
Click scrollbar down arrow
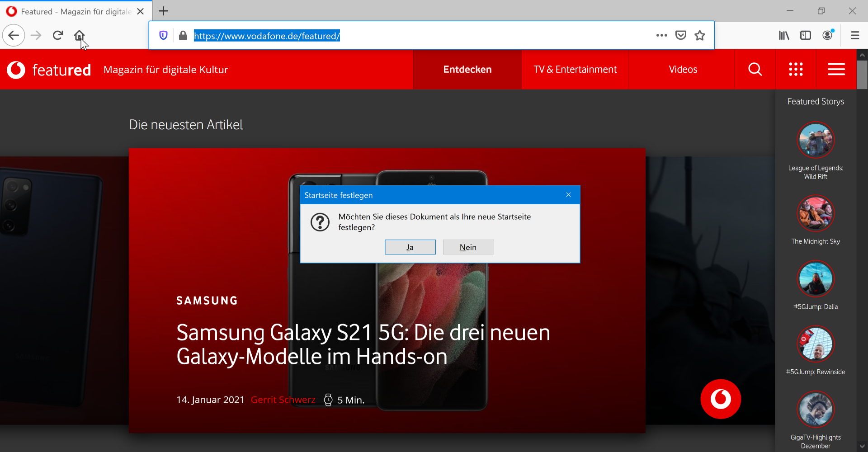click(862, 447)
